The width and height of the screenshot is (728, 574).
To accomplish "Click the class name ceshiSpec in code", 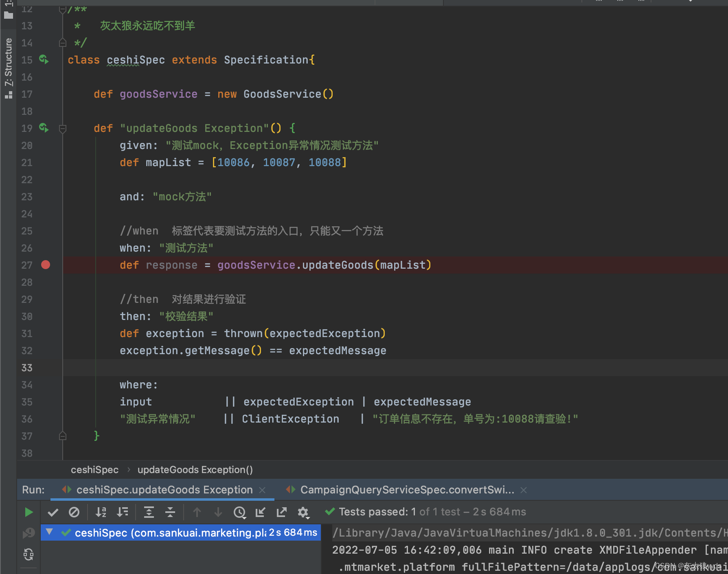I will coord(136,60).
